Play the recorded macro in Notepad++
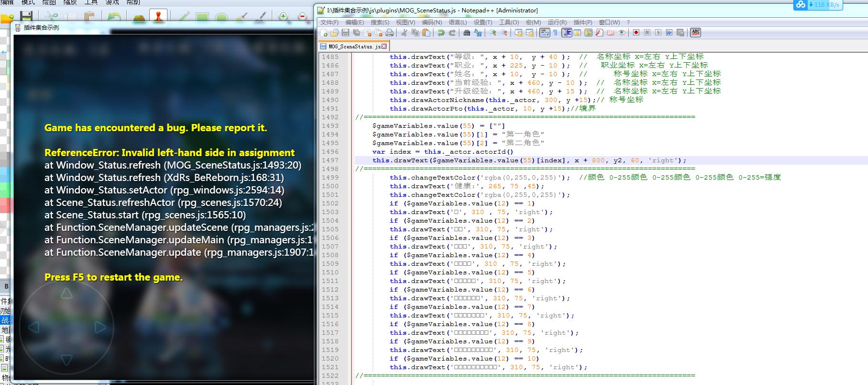The image size is (868, 385). [658, 33]
